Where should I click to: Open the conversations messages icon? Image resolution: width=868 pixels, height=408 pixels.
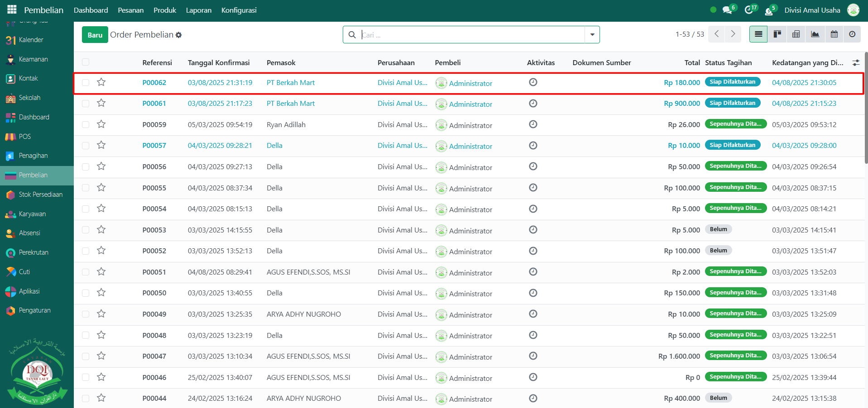point(728,10)
